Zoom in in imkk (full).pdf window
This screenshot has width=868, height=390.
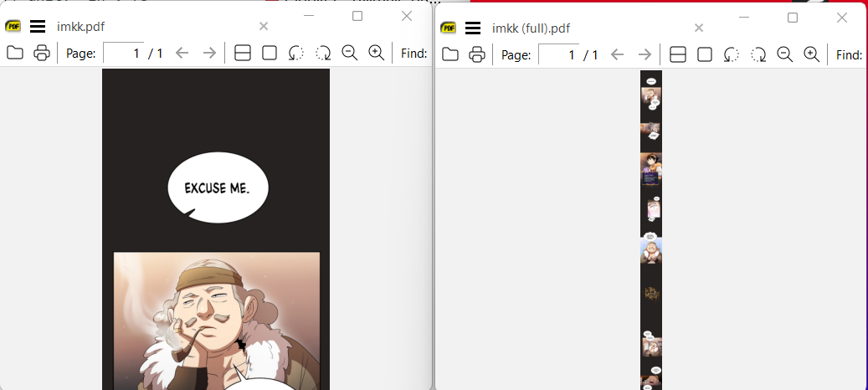[812, 54]
